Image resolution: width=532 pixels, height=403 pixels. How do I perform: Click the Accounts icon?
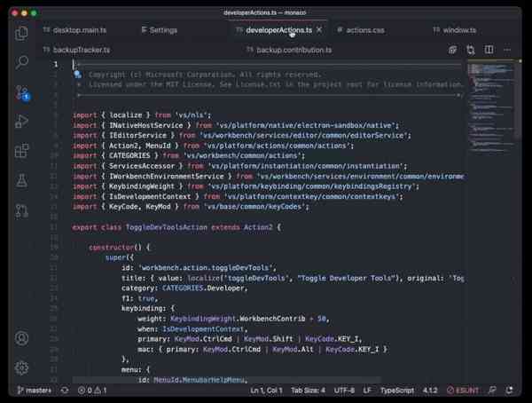(21, 338)
